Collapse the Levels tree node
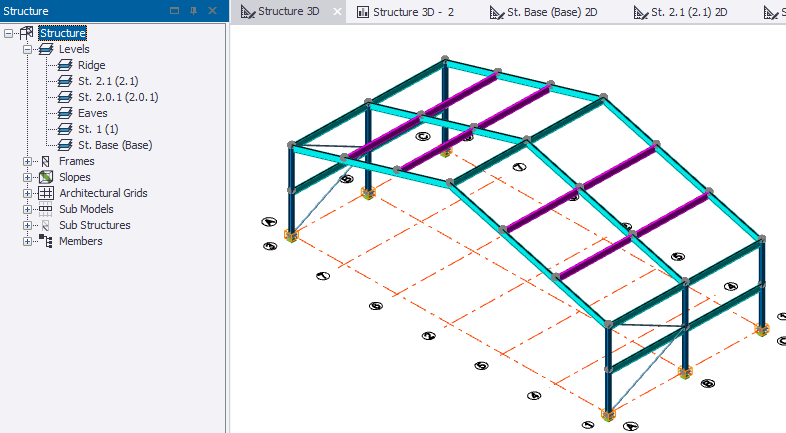 tap(28, 49)
